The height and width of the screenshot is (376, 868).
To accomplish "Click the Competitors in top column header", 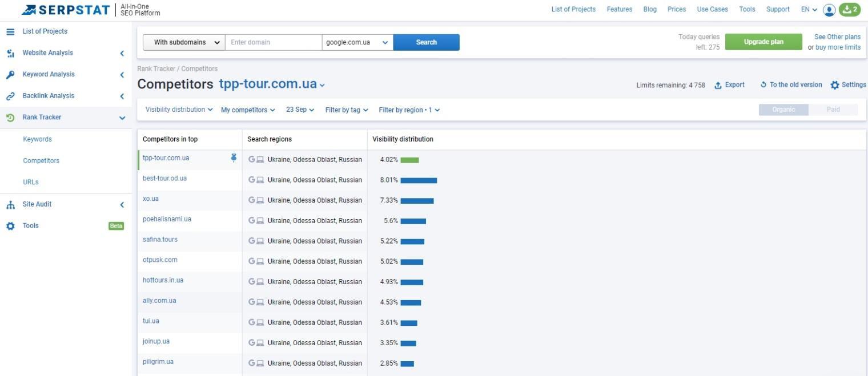I will (x=170, y=139).
